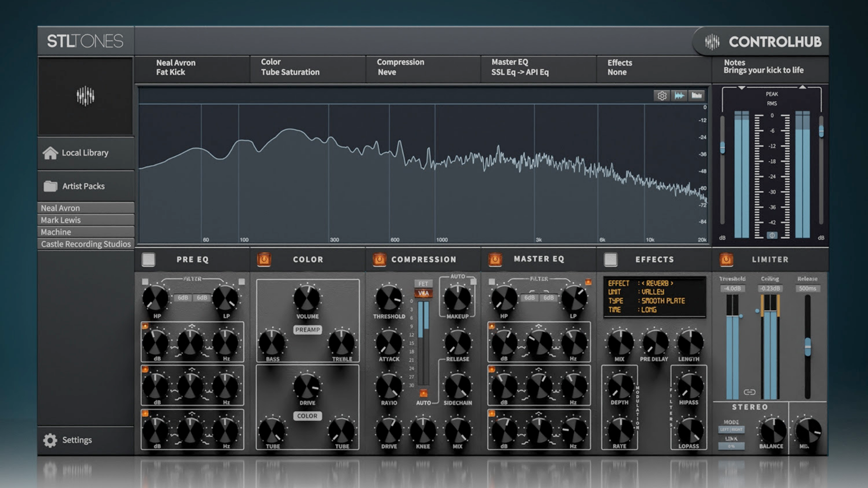Toggle the Color module power switch
Image resolution: width=868 pixels, height=488 pixels.
click(264, 259)
